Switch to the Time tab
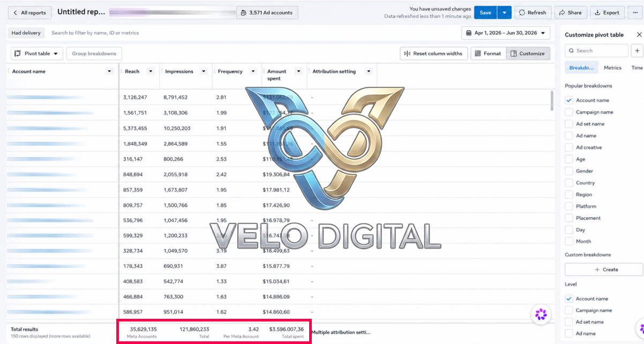Viewport: 644px width, 344px height. [636, 68]
